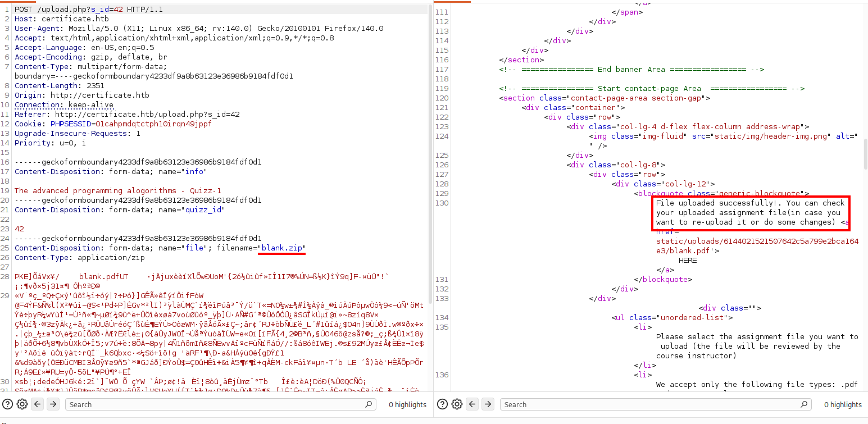
Task: Click the User-Agent Mozilla/5.0 header line
Action: [x=199, y=29]
